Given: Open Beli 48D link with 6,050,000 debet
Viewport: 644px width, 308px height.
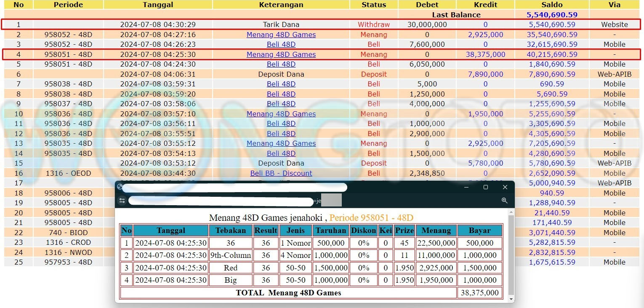Looking at the screenshot, I should (281, 64).
